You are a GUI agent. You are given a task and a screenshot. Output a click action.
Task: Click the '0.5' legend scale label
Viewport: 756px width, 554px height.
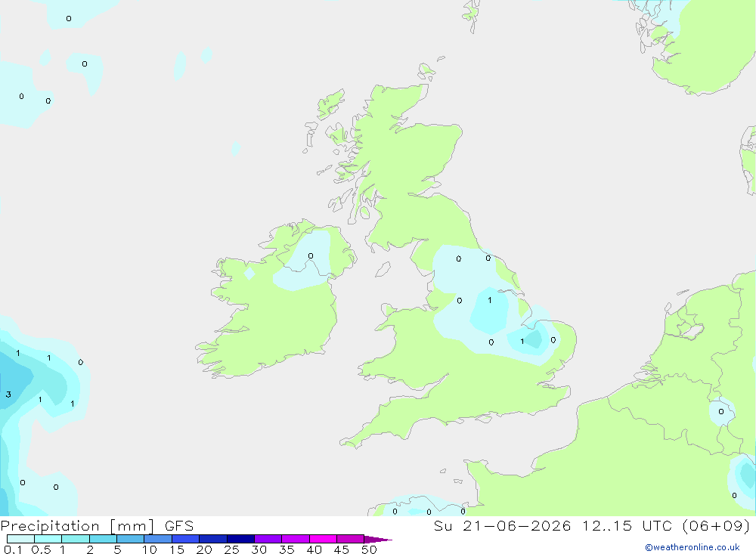pos(41,549)
